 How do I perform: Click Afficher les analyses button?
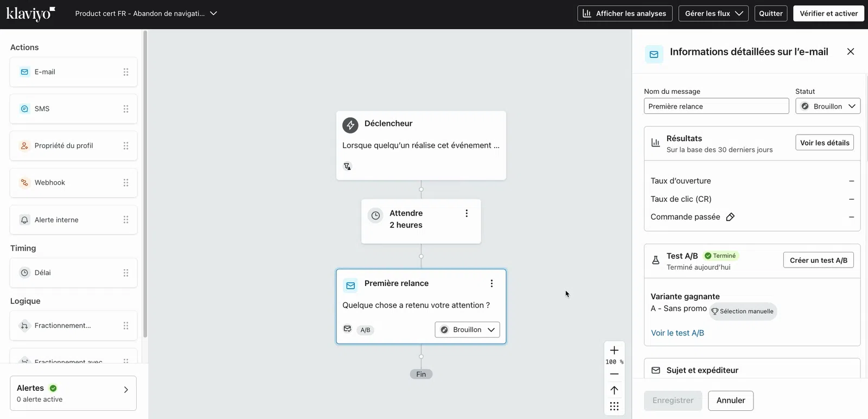pos(625,14)
